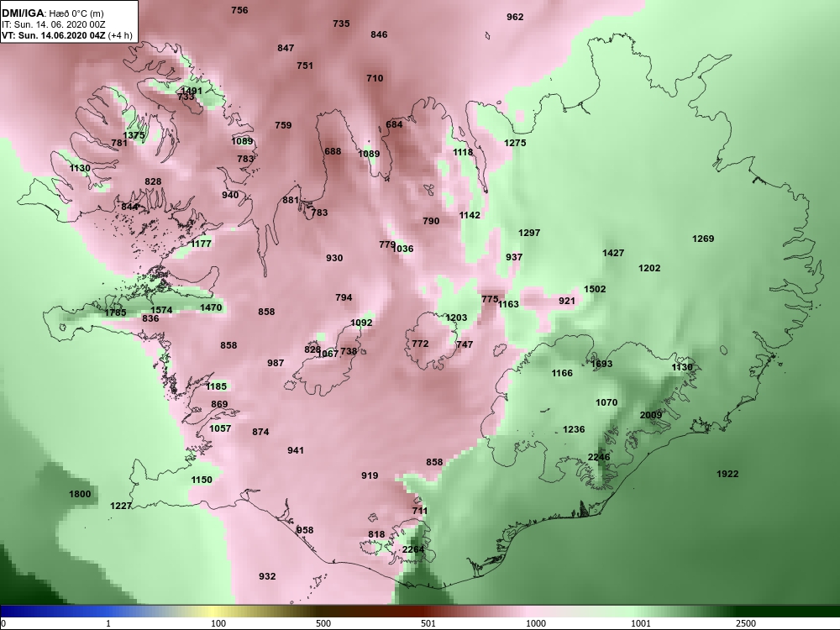Screen dimensions: 840x630
Task: Click the map value 1236
Action: (x=574, y=429)
